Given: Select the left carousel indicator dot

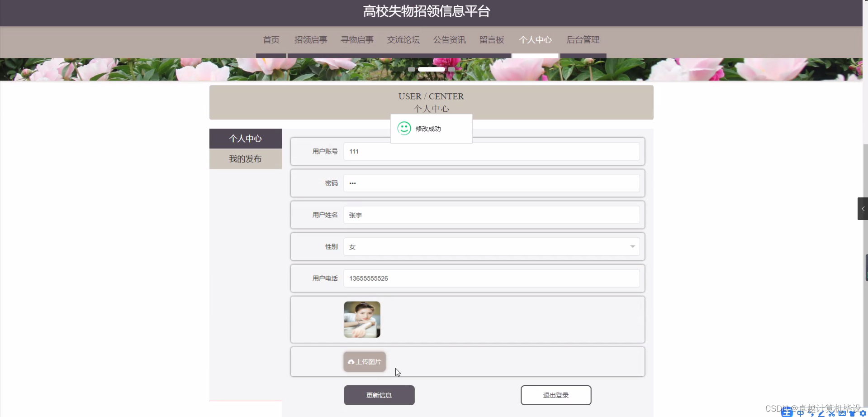Looking at the screenshot, I should (x=412, y=69).
